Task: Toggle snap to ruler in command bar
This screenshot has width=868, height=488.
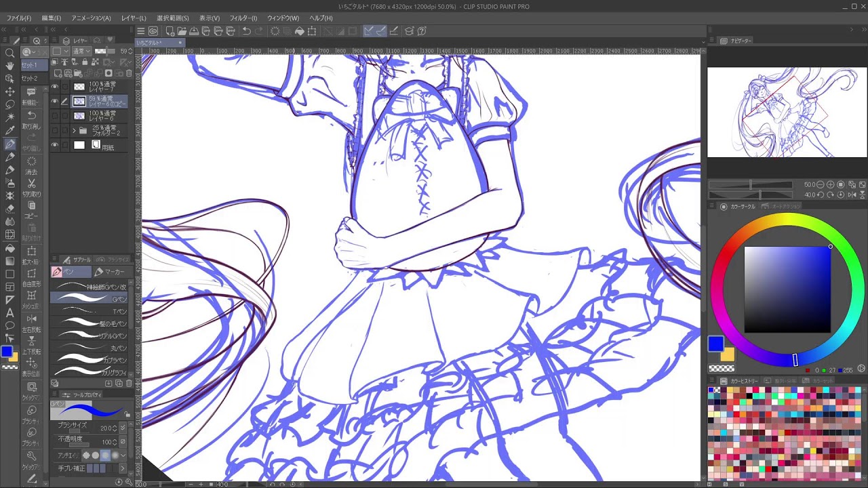Action: coord(368,31)
